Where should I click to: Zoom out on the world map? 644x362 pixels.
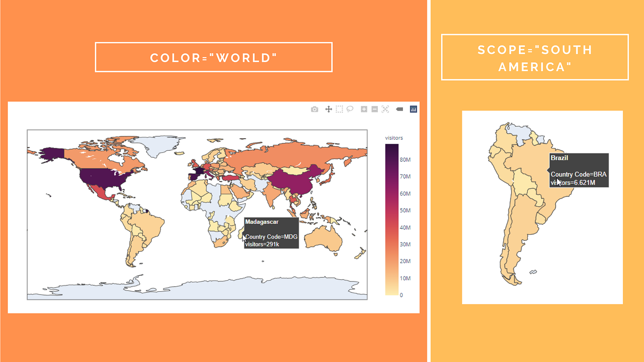tap(374, 109)
